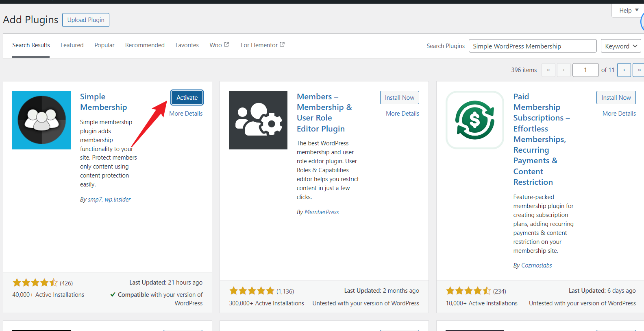
Task: Open the Woo external tab
Action: coord(219,45)
